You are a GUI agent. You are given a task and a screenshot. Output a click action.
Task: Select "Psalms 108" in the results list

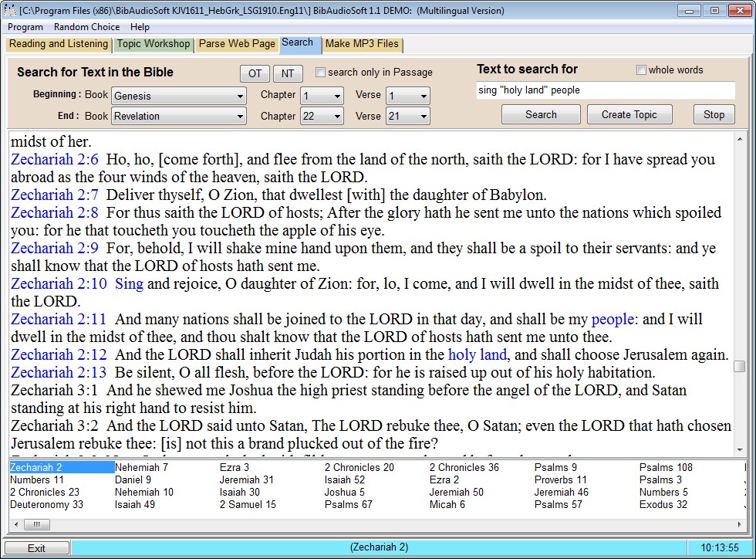point(666,467)
